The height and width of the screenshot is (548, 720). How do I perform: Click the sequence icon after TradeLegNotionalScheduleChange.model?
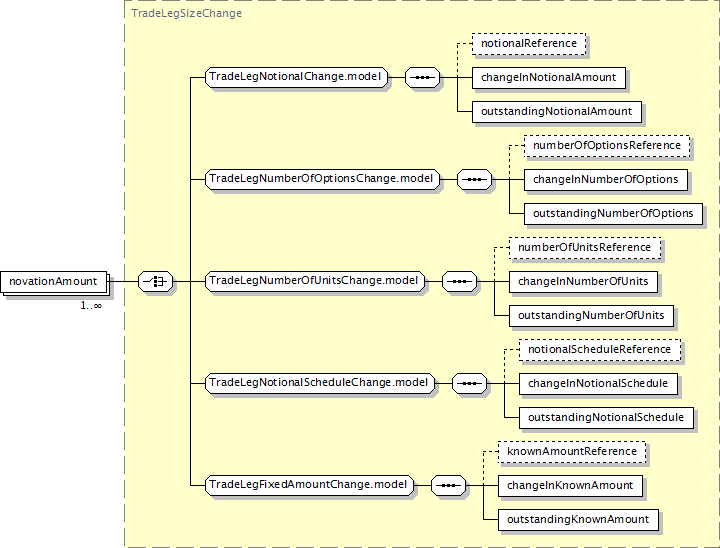pos(469,383)
